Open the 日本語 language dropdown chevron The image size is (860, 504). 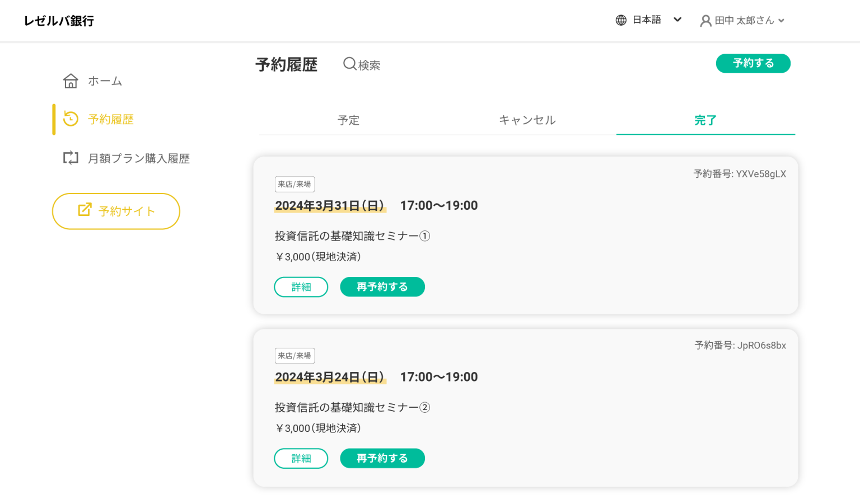[677, 20]
